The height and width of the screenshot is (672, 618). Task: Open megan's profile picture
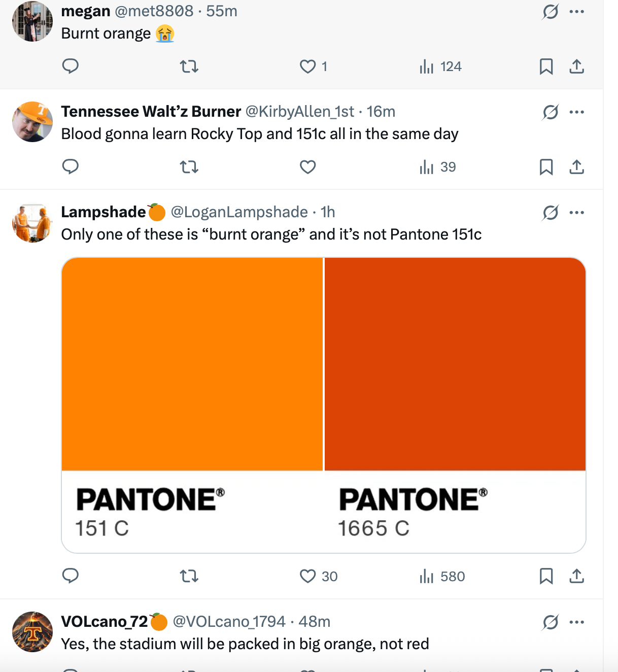coord(32,21)
